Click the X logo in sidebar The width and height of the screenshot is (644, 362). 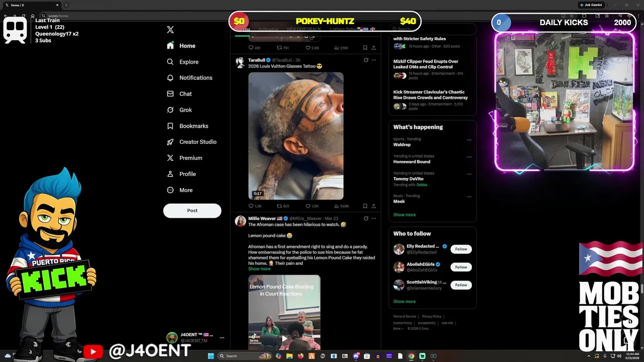(170, 30)
